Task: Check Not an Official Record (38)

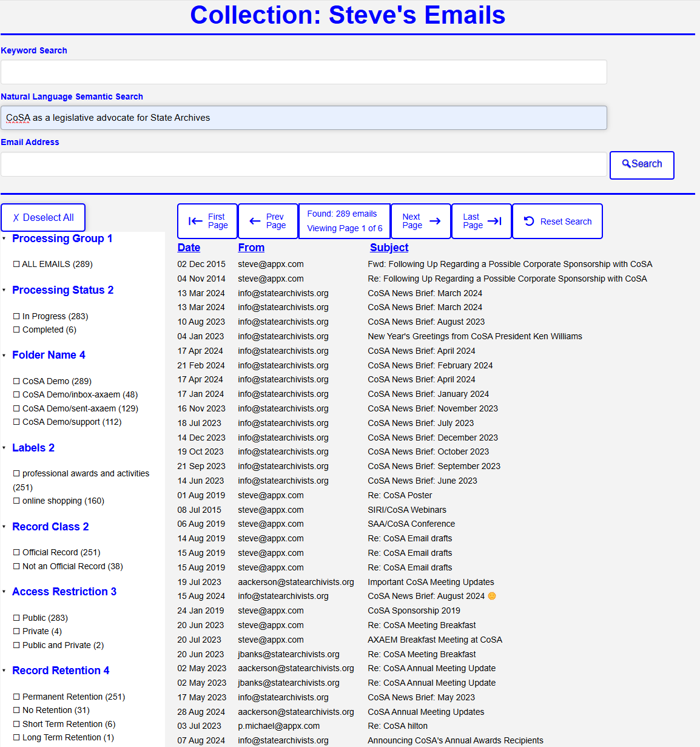Action: click(x=16, y=566)
